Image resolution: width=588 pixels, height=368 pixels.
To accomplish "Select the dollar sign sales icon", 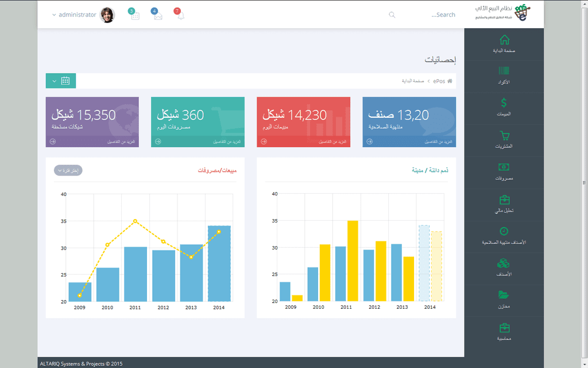I will point(504,103).
